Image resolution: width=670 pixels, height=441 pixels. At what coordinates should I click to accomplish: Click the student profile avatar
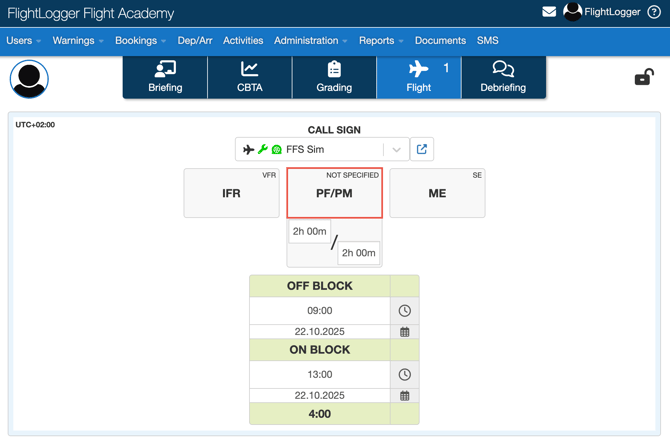(29, 79)
